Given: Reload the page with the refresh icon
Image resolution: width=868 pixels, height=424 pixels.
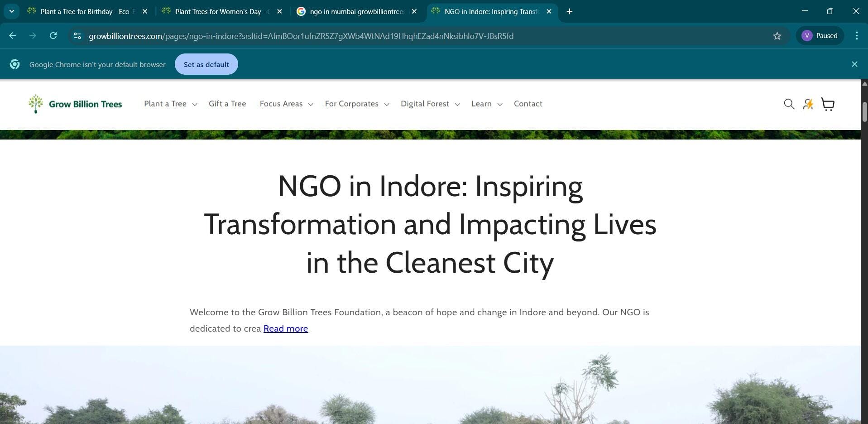Looking at the screenshot, I should [53, 36].
